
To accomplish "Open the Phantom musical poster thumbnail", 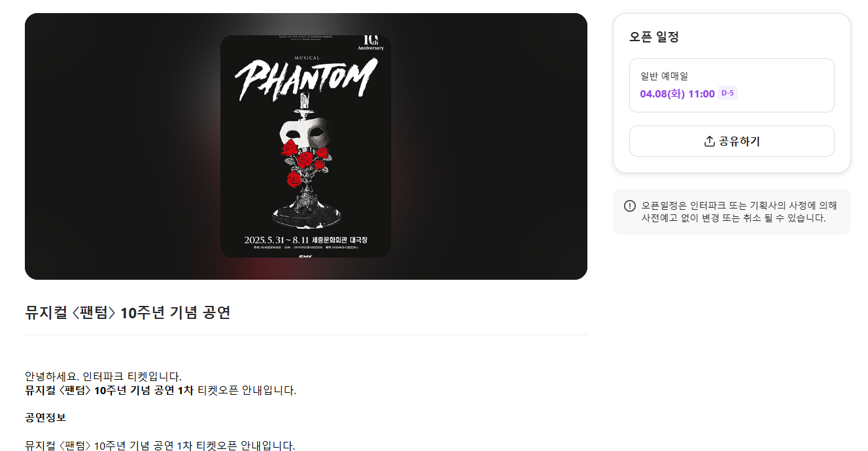I will point(305,146).
